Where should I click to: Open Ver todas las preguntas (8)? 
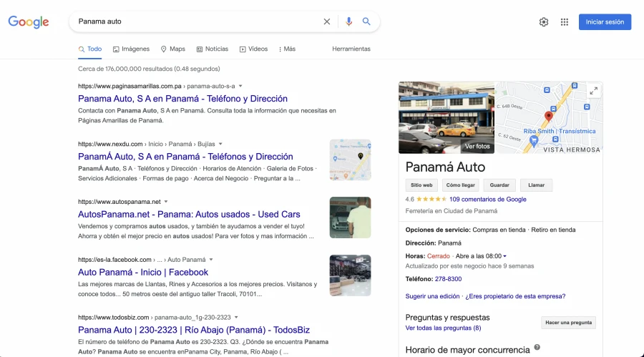443,328
